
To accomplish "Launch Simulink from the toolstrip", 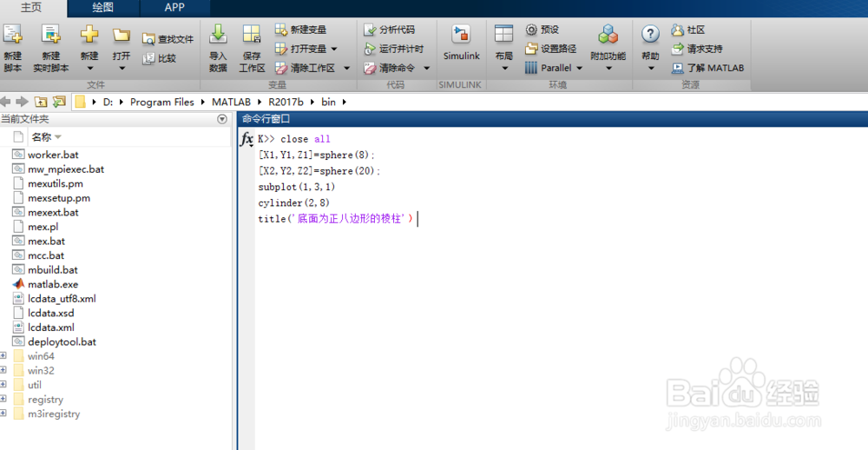I will coord(461,43).
